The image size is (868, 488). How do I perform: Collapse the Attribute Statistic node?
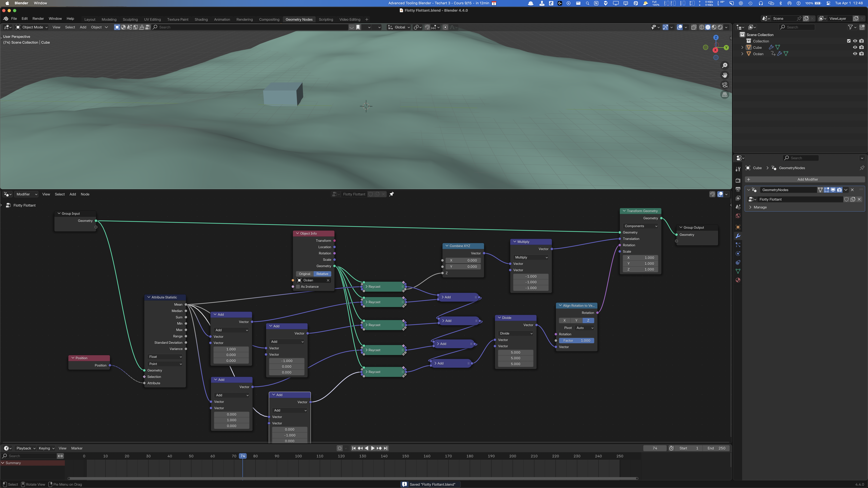149,297
